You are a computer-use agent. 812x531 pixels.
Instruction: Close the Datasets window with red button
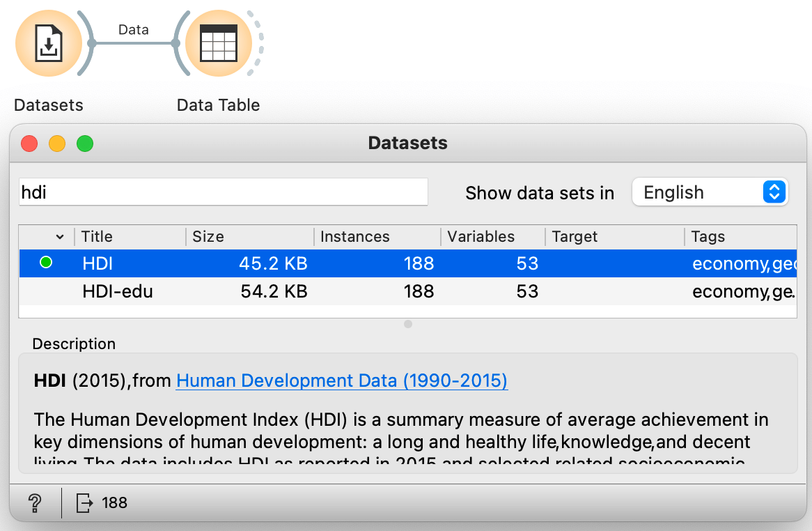[x=29, y=144]
